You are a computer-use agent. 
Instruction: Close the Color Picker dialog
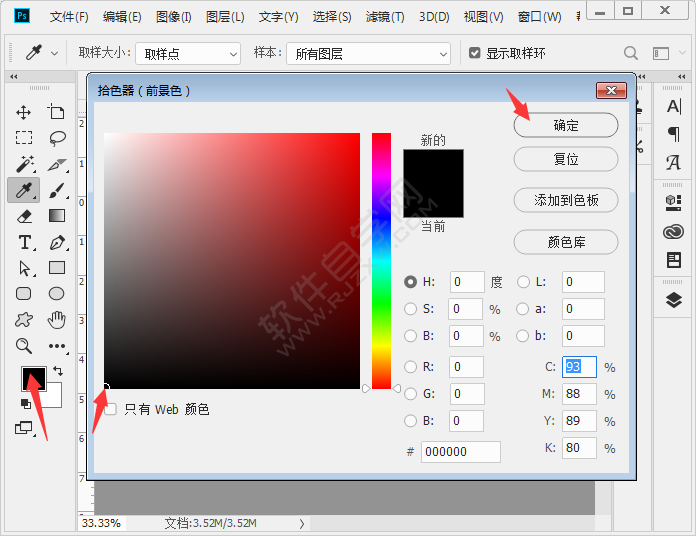coord(611,91)
